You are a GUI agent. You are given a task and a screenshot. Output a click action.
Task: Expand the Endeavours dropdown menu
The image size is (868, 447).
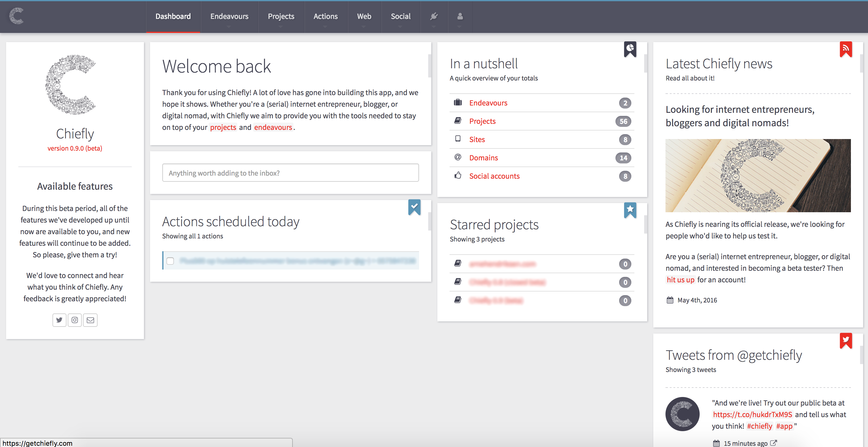point(229,16)
